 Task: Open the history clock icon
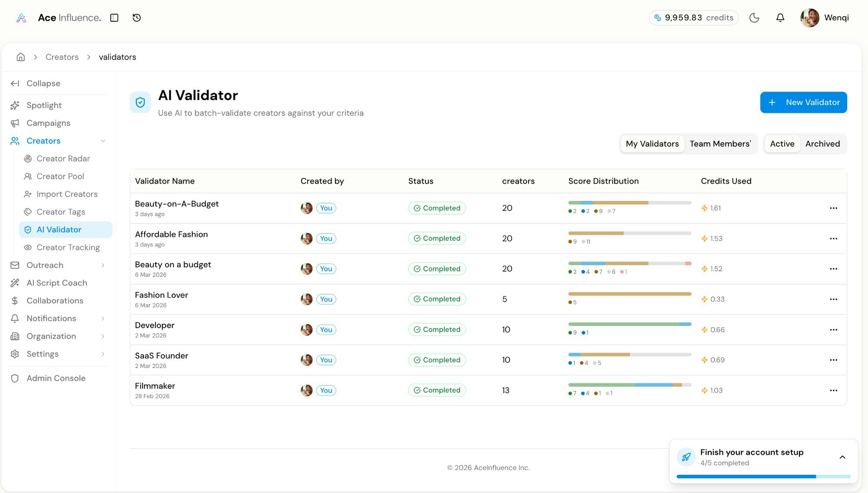coord(137,18)
